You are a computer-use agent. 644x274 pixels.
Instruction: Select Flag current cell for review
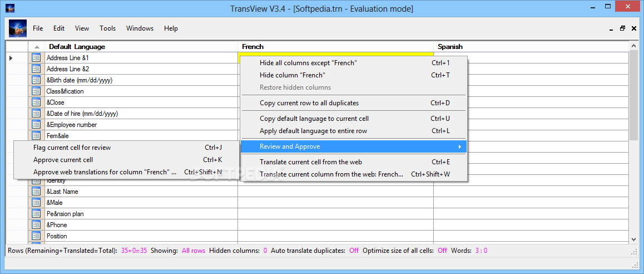click(x=126, y=147)
